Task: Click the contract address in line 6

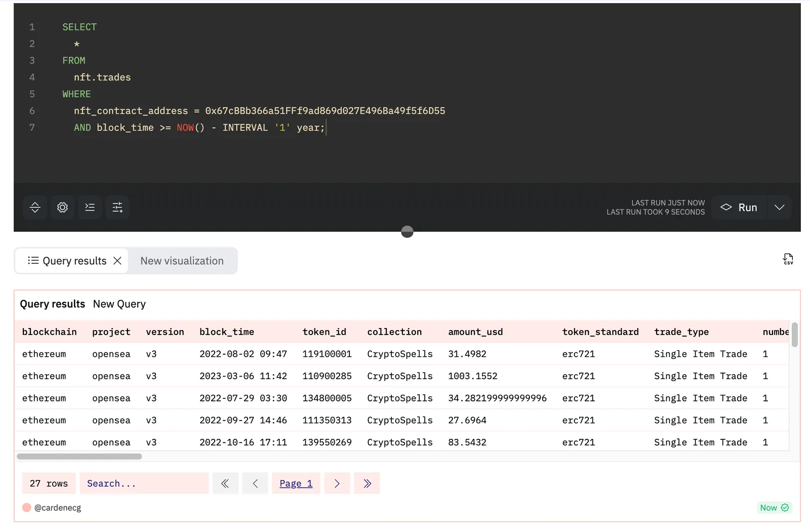Action: [x=325, y=111]
